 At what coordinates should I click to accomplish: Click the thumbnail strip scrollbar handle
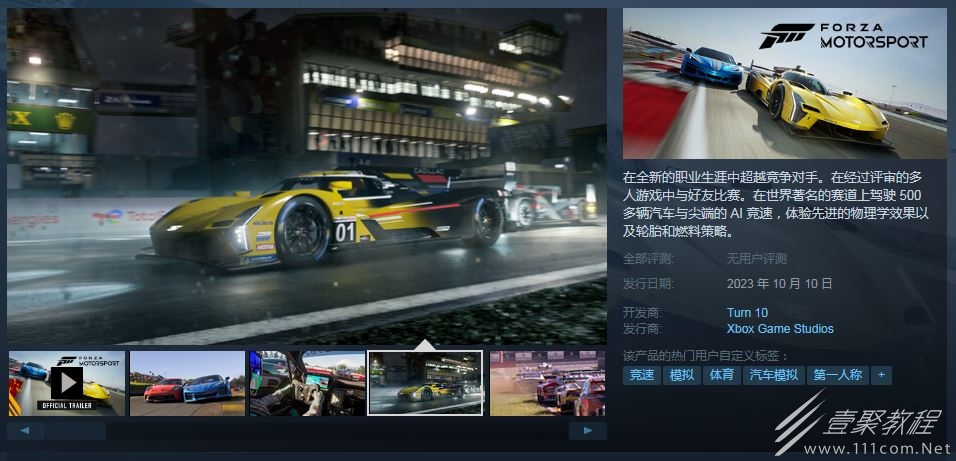click(75, 431)
